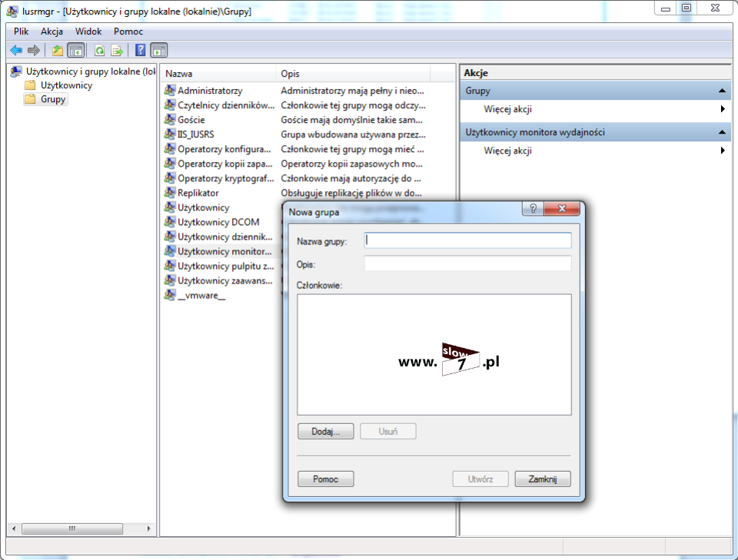Close the Nowa grupa dialog with X
Image resolution: width=738 pixels, height=560 pixels.
(561, 208)
